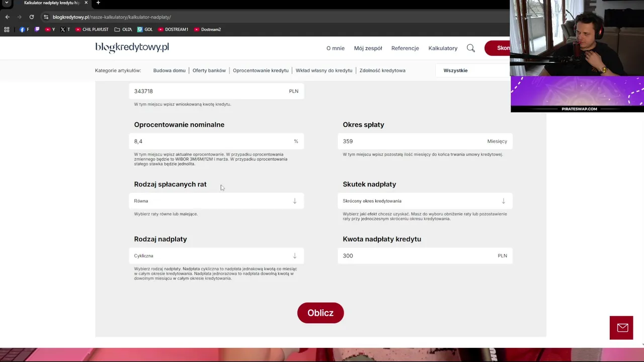Open the O mnie menu item

pyautogui.click(x=335, y=48)
